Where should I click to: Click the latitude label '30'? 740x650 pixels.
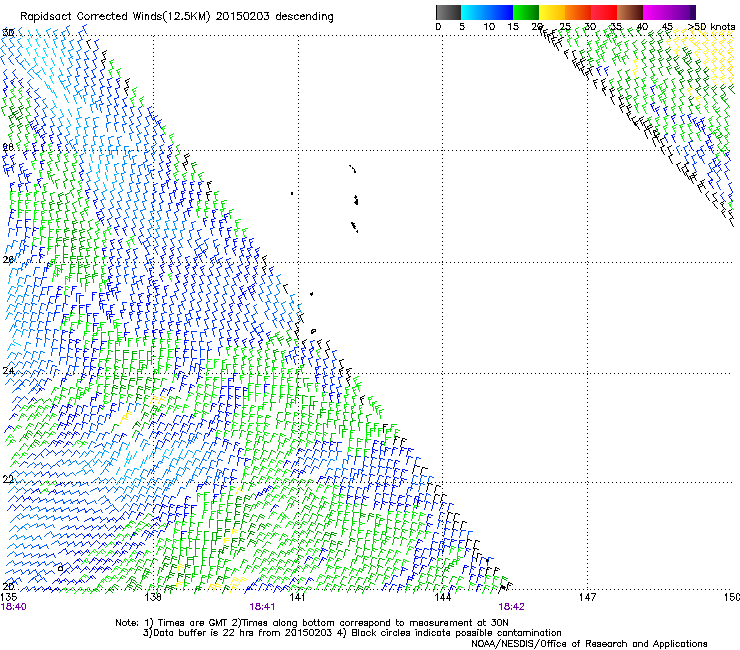(x=8, y=33)
